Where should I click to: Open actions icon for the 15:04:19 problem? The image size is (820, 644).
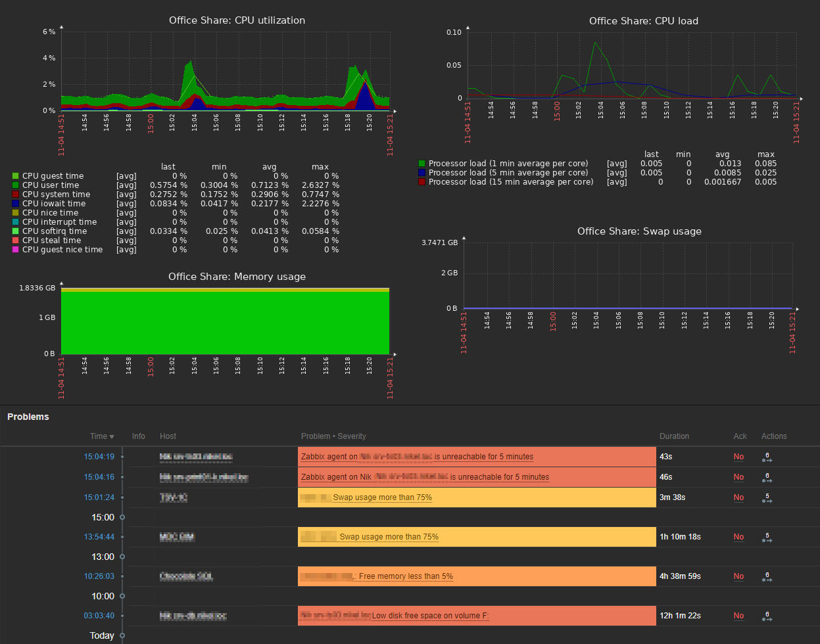pyautogui.click(x=766, y=457)
